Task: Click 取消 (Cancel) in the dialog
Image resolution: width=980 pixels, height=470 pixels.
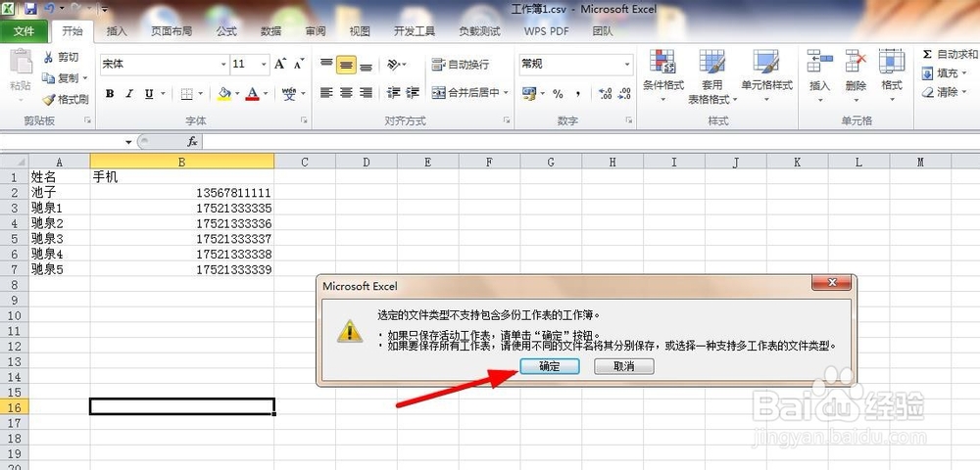Action: [623, 366]
